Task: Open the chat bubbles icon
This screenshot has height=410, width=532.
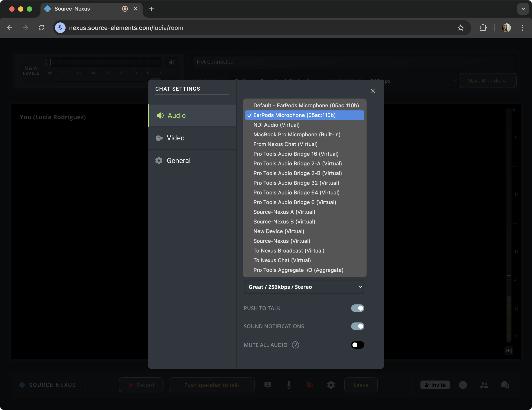Action: tap(505, 385)
